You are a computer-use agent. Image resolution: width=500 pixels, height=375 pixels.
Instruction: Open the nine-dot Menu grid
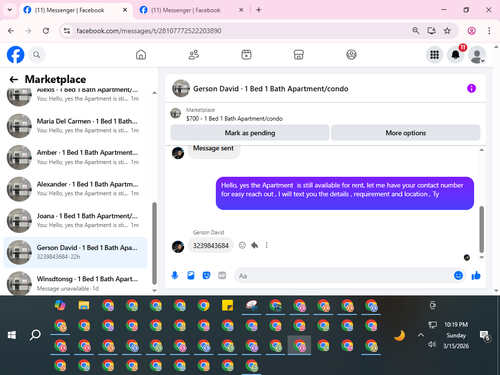click(x=434, y=55)
